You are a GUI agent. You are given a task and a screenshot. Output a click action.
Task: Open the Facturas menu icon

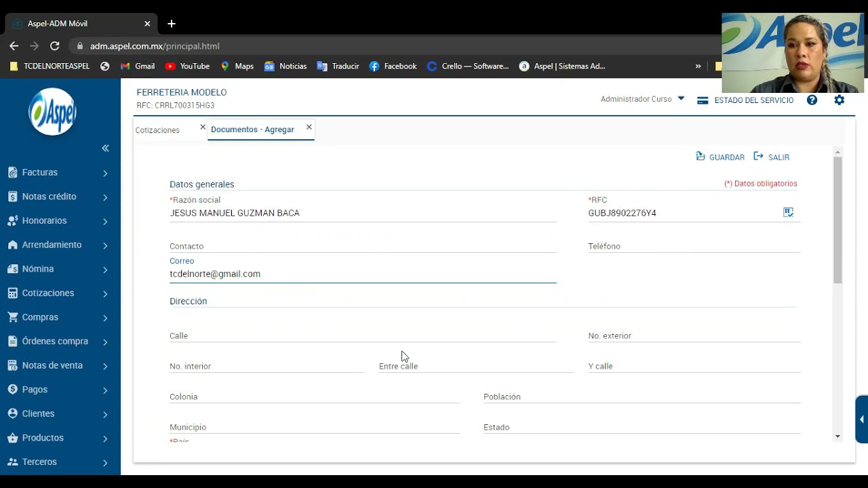[12, 173]
